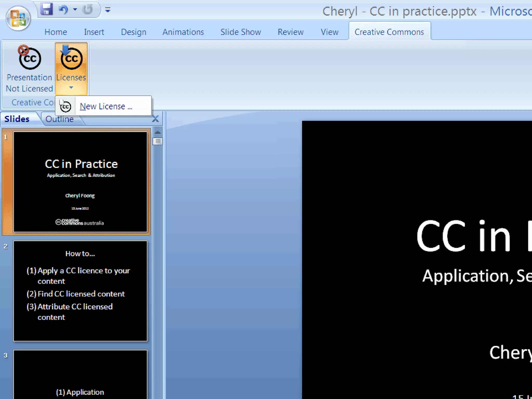Open the Animations ribbon tab
Image resolution: width=532 pixels, height=399 pixels.
tap(183, 32)
